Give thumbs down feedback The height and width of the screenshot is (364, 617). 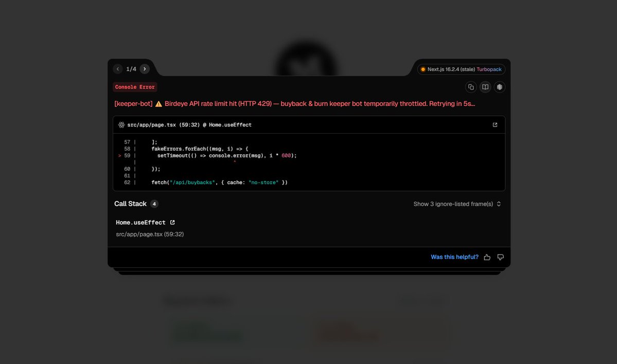pos(501,257)
